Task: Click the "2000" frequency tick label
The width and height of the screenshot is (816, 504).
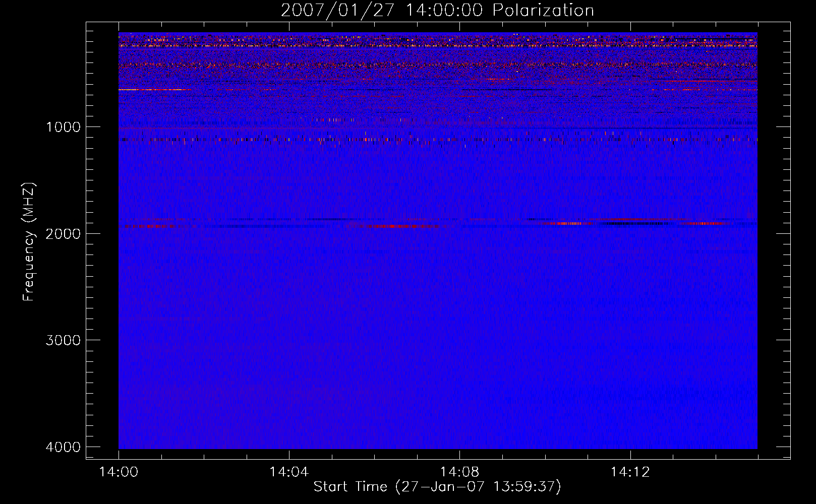Action: pyautogui.click(x=63, y=233)
